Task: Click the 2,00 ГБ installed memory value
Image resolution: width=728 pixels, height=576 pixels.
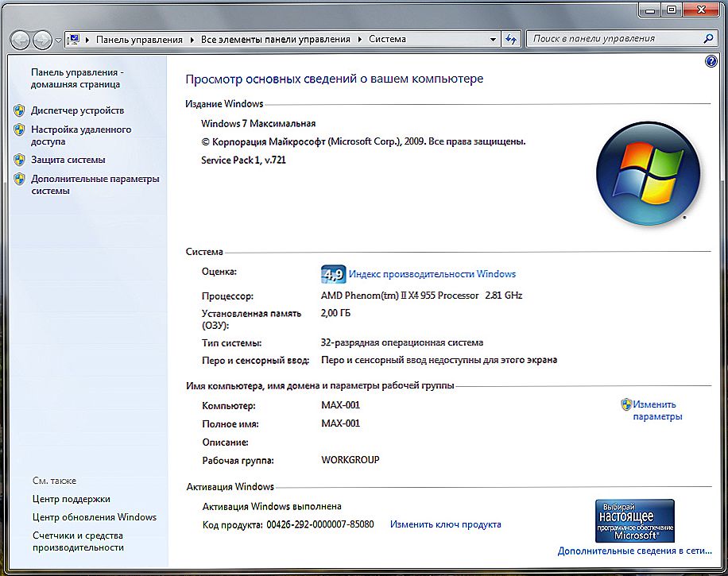Action: click(x=335, y=313)
